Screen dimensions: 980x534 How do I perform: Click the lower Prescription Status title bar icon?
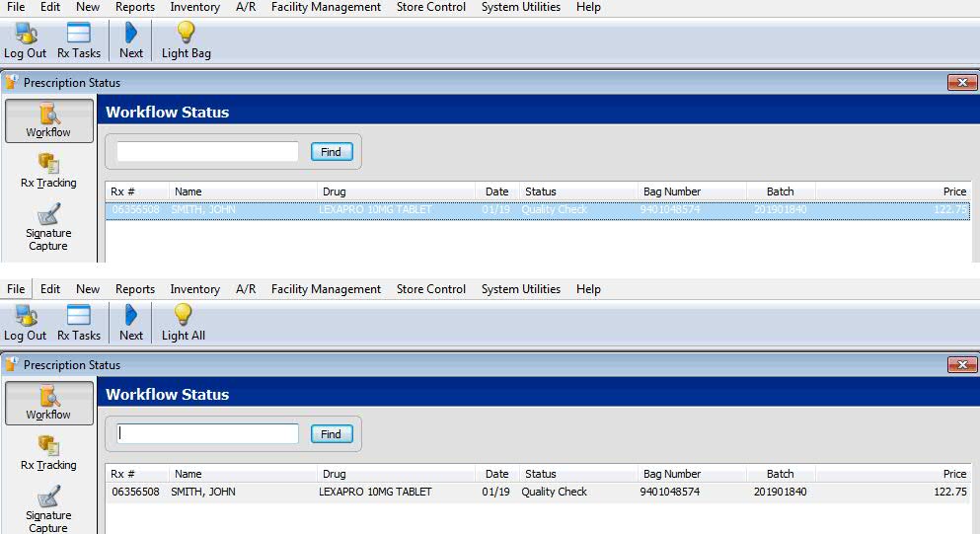click(x=12, y=364)
